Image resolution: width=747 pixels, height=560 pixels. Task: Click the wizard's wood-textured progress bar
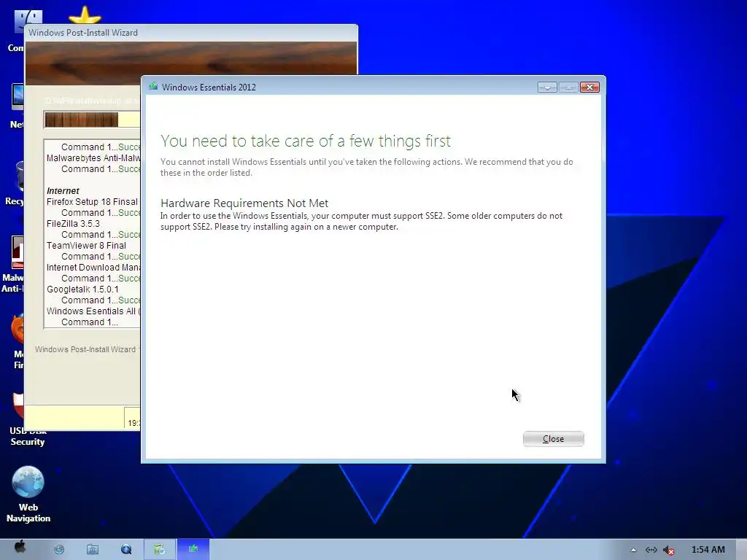tap(93, 120)
